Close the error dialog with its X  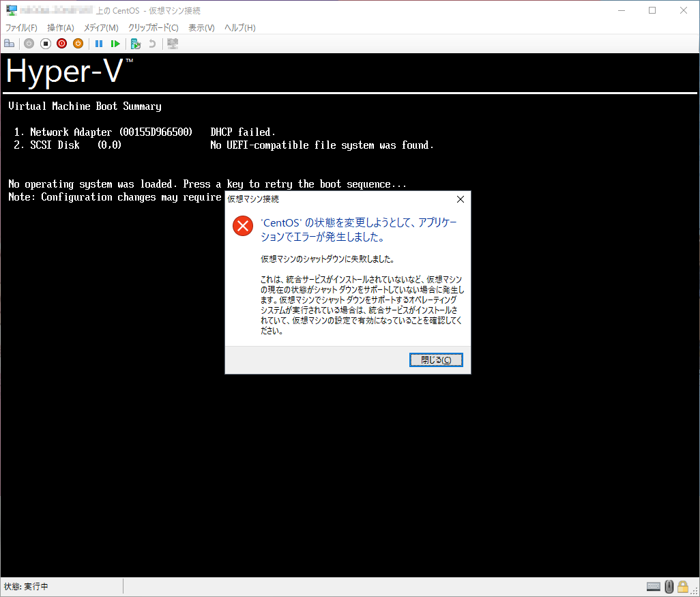coord(461,199)
